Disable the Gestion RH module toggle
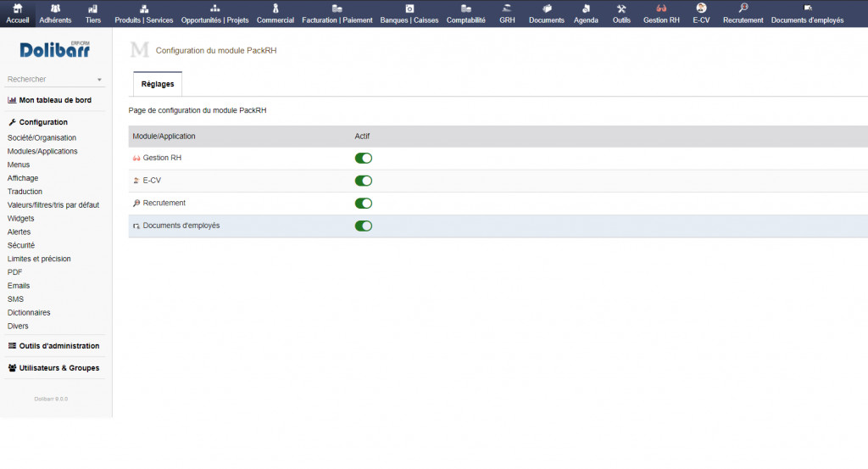 [363, 159]
